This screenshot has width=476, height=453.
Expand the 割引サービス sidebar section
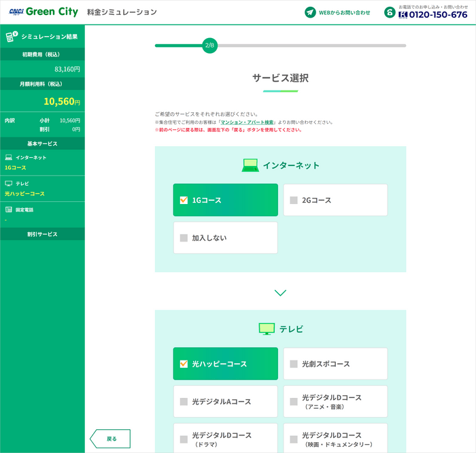click(42, 234)
